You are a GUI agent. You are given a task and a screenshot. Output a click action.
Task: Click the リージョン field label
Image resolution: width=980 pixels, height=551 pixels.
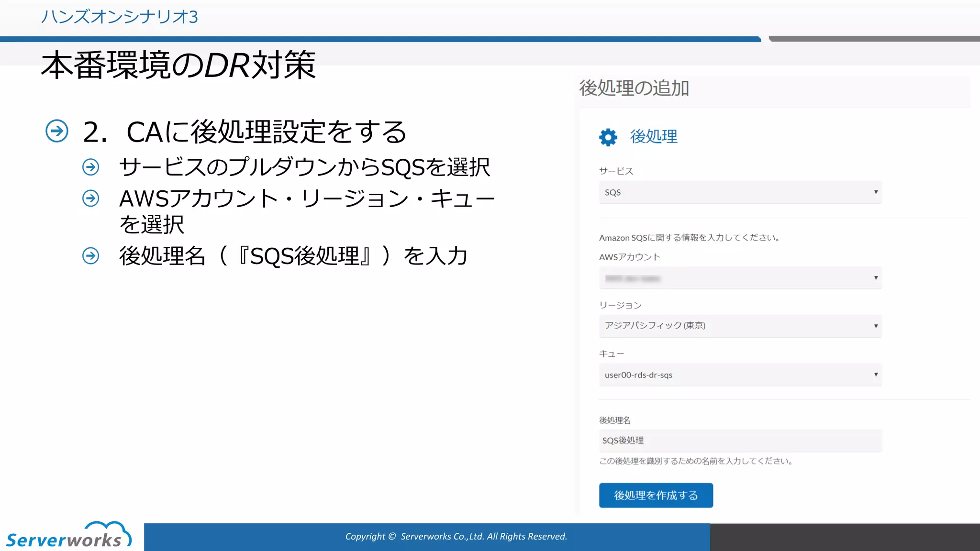[x=620, y=305]
